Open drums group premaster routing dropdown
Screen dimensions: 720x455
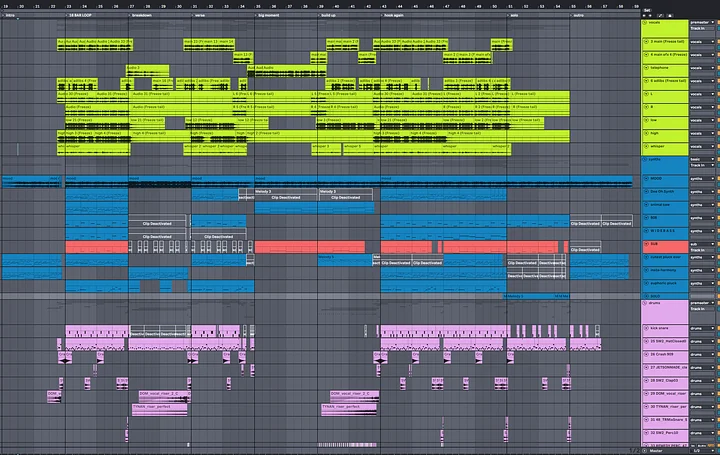[x=702, y=303]
